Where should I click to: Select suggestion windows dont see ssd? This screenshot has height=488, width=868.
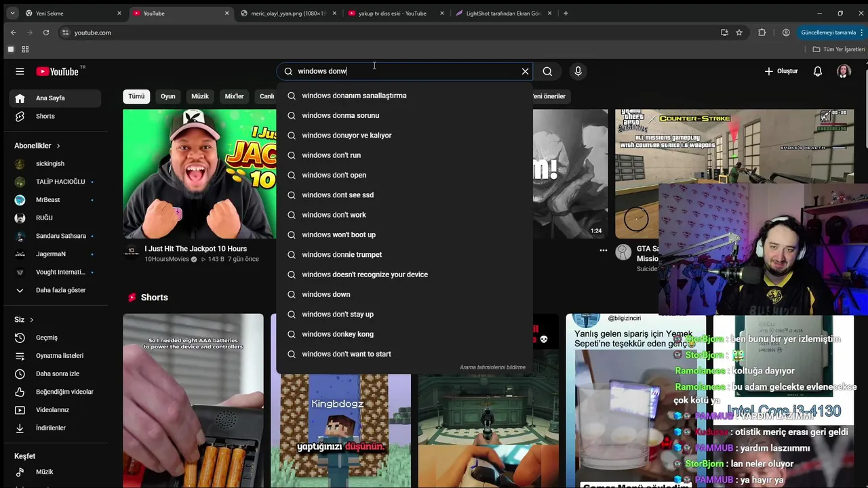pos(404,195)
